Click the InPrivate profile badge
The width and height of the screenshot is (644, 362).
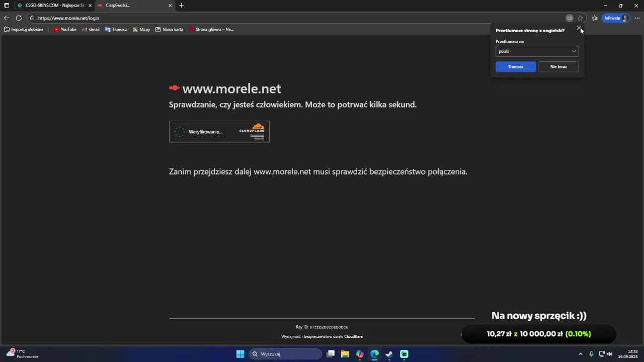pos(616,18)
